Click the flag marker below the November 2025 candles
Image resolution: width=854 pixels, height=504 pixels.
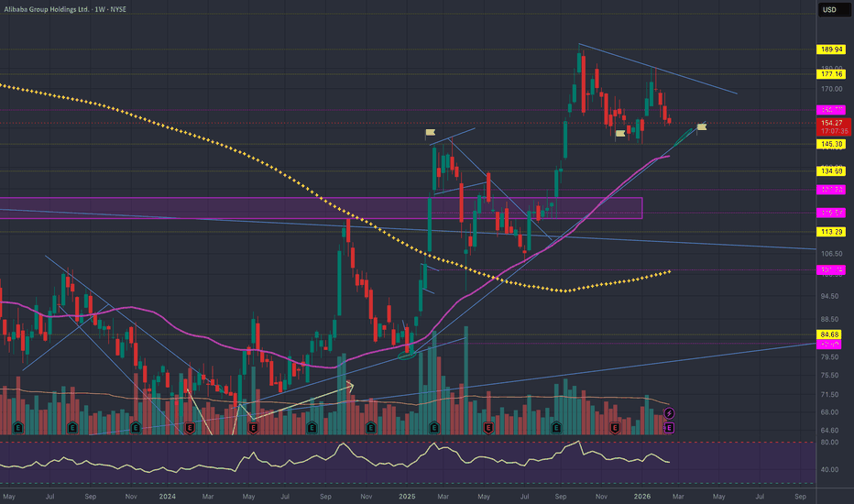tap(620, 134)
